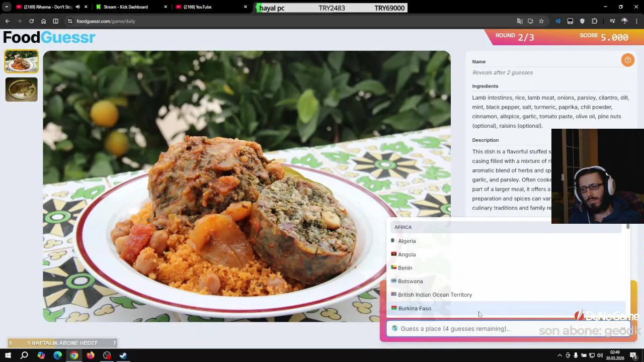
Task: Open Windows taskbar search
Action: (24, 355)
